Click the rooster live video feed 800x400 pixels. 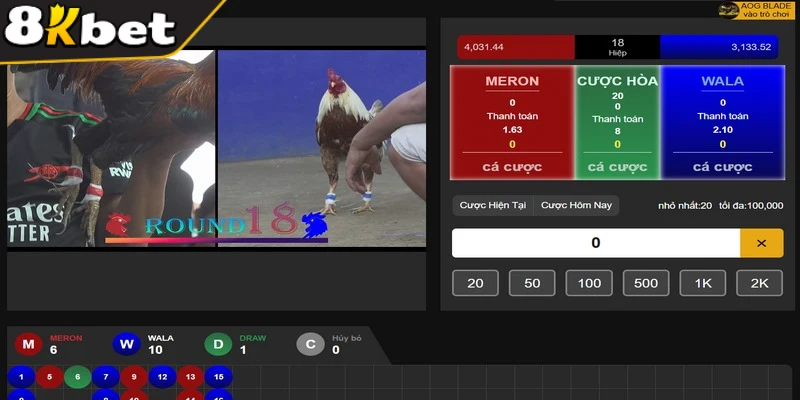[x=322, y=150]
